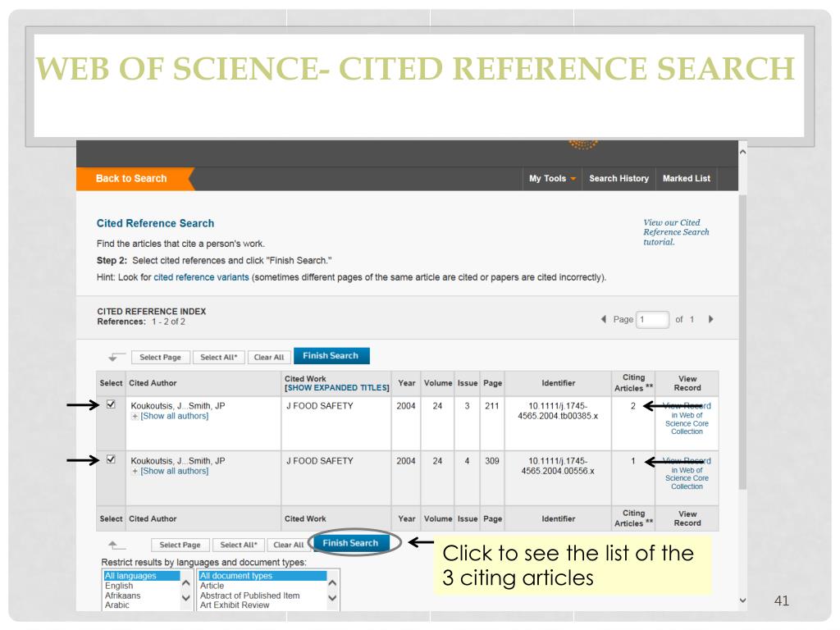
Task: Uncheck the reference with page 309
Action: click(111, 459)
